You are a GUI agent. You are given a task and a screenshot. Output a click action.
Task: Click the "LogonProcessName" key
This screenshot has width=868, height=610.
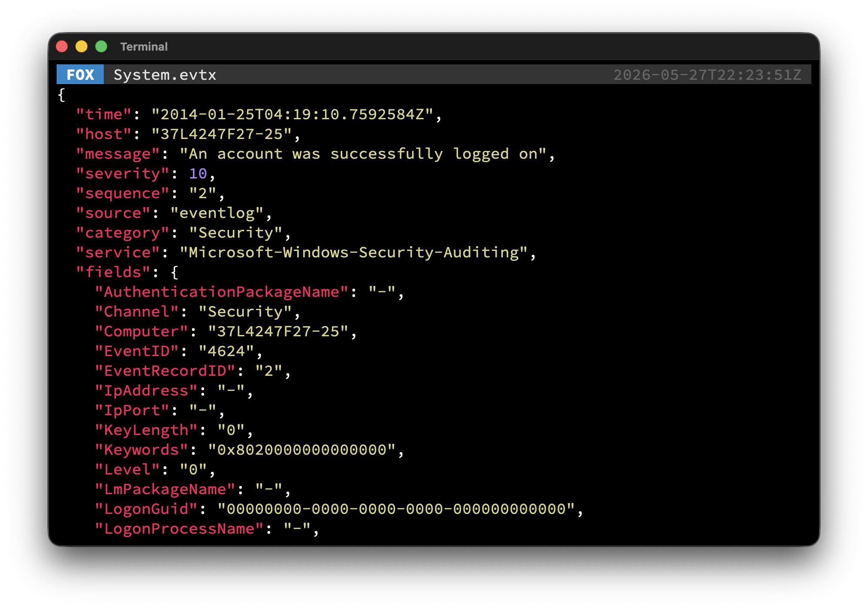179,528
